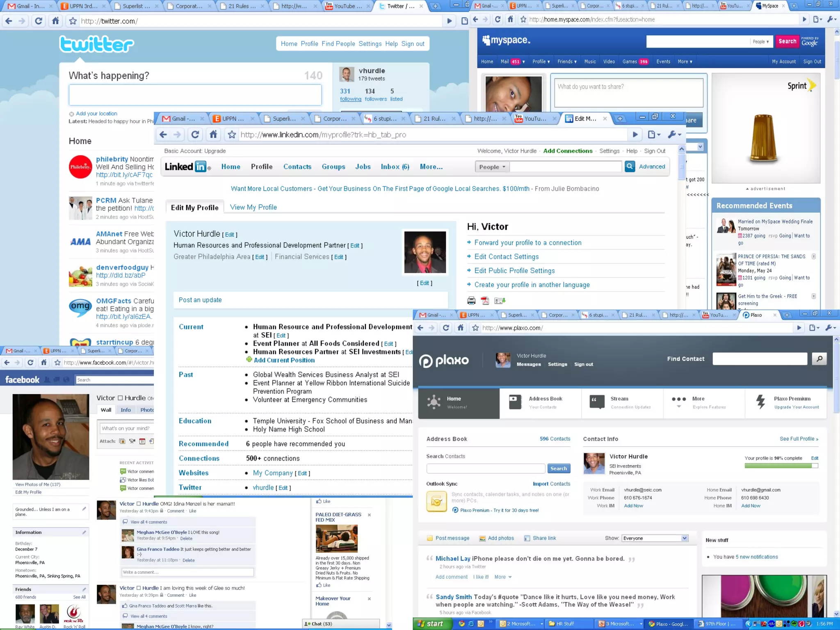
Task: Click Plaxo Find Contact magnifier icon
Action: (x=819, y=359)
